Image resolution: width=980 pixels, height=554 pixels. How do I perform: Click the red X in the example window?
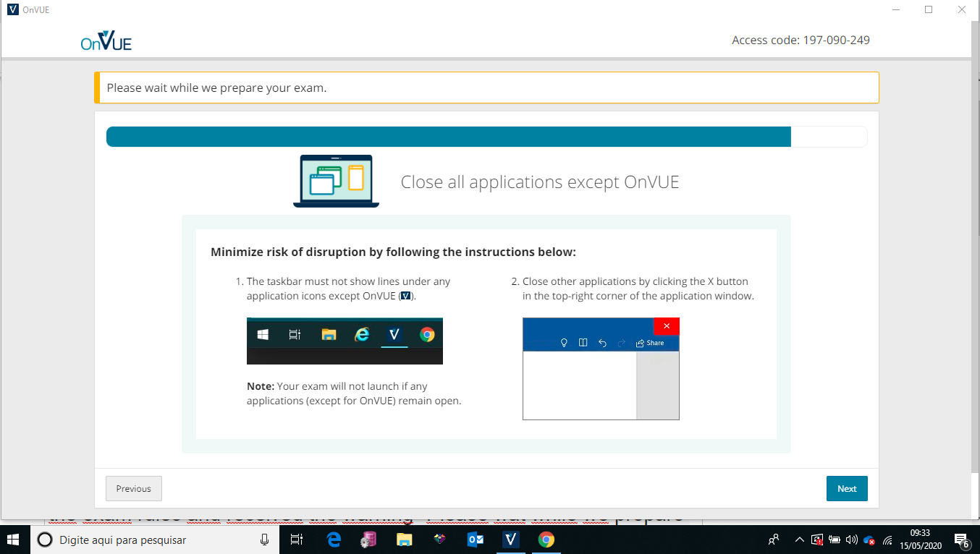(x=667, y=326)
